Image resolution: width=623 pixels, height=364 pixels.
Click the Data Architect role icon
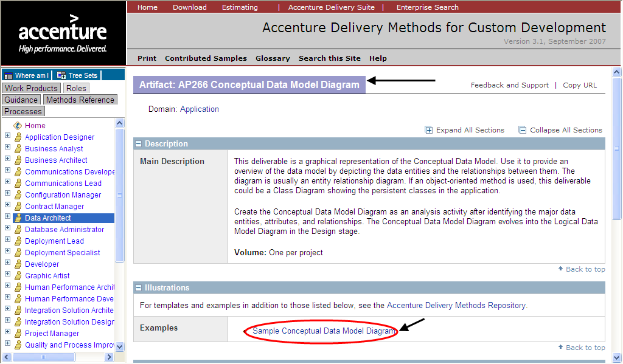[18, 218]
